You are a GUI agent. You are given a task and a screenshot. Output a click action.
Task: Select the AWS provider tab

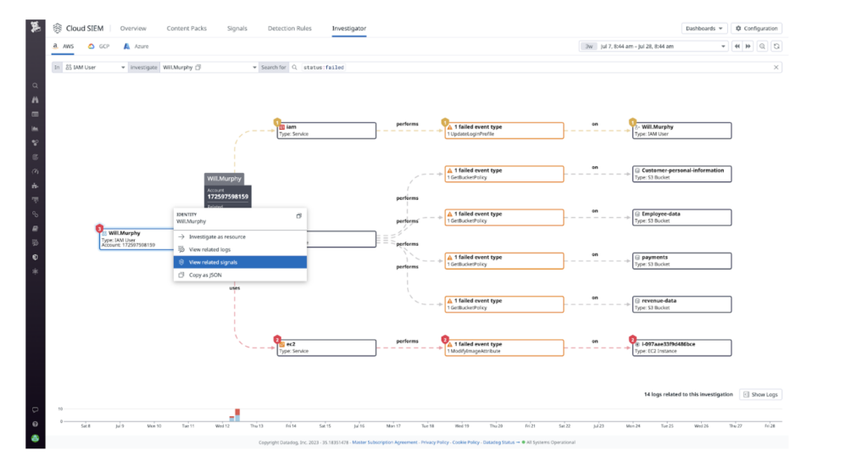point(63,47)
